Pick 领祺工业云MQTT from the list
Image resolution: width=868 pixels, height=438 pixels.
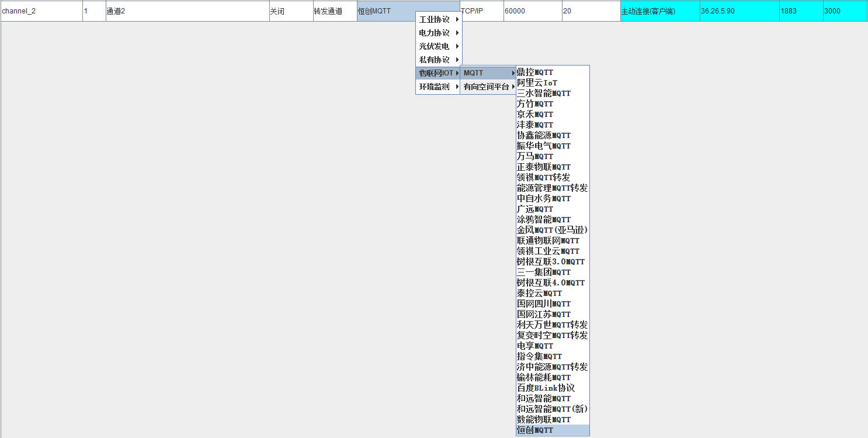(x=553, y=251)
